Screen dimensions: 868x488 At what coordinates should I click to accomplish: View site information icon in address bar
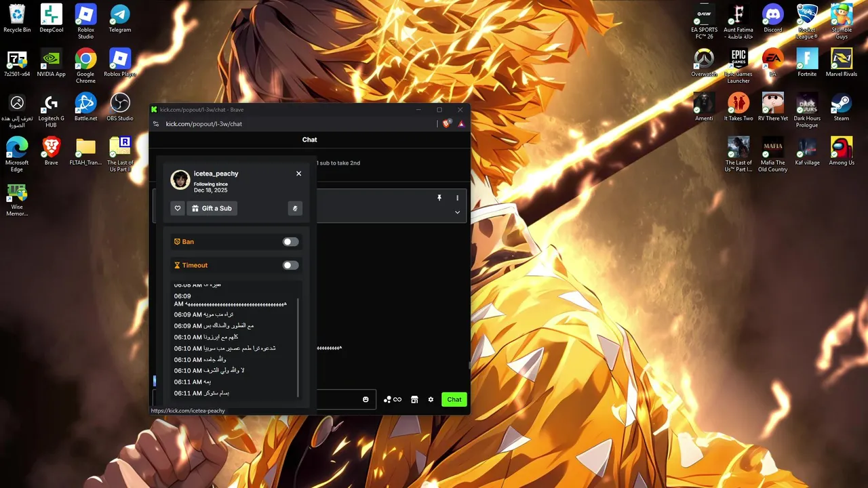point(156,124)
